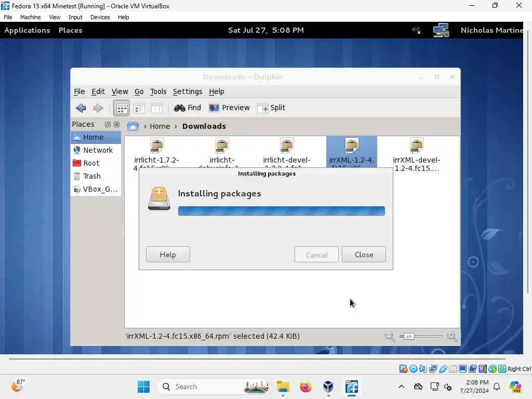Click Downloads in breadcrumb path
This screenshot has height=399, width=532.
coord(204,126)
